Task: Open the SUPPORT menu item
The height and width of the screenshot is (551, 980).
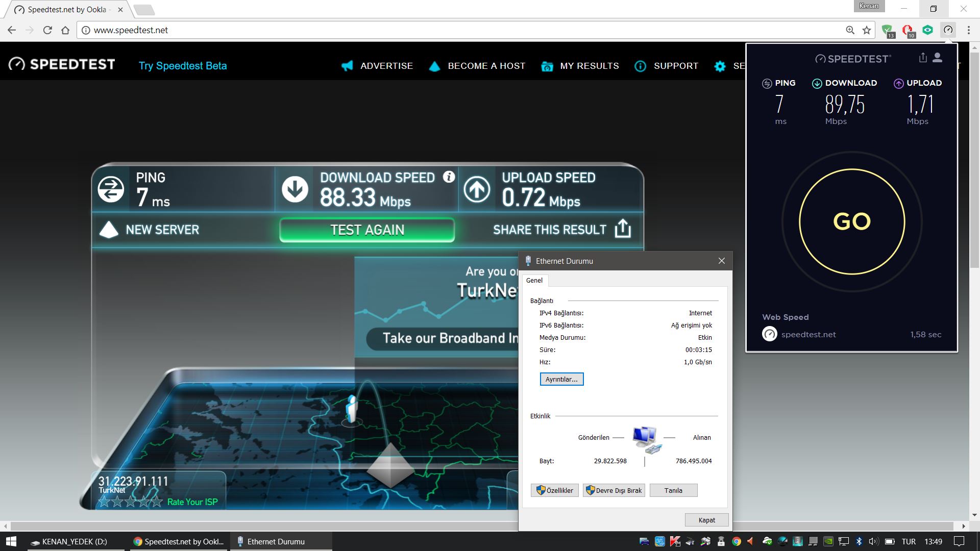Action: 666,66
